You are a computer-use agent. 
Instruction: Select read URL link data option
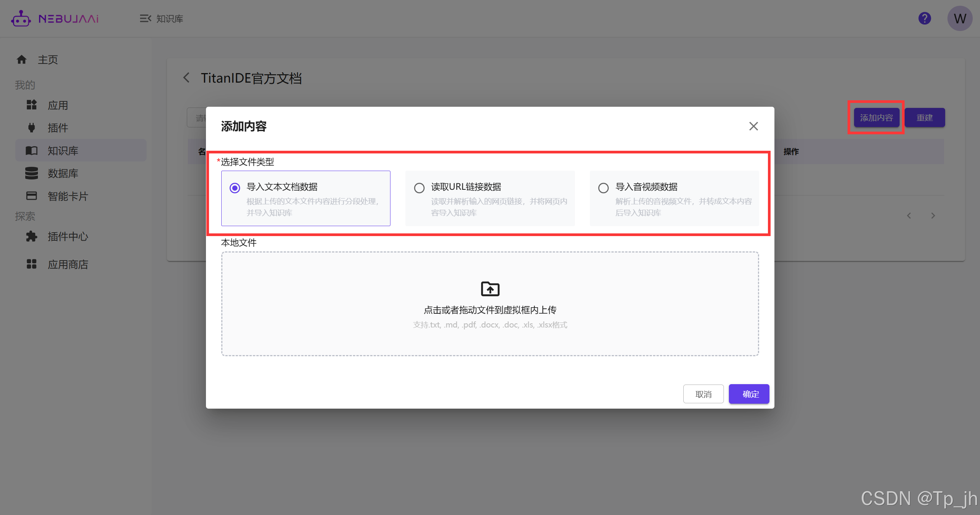coord(419,188)
